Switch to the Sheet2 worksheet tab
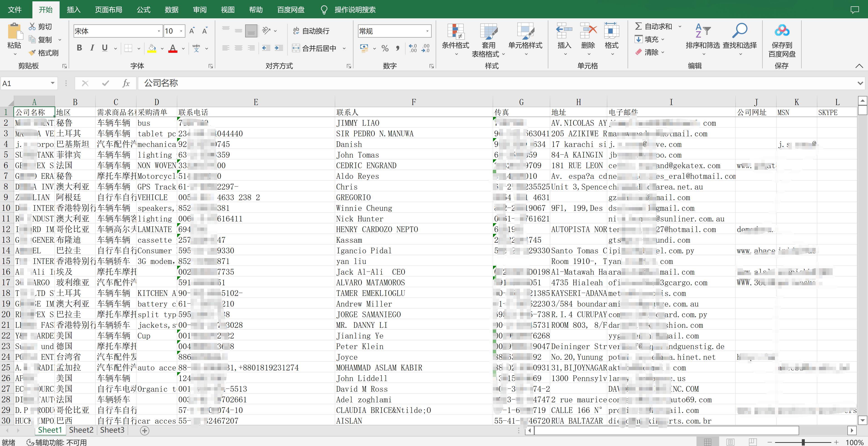 coord(81,430)
